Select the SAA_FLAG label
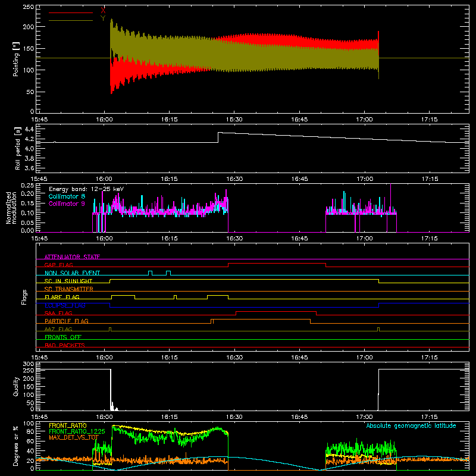Screen dimensions: 476x476 click(58, 313)
